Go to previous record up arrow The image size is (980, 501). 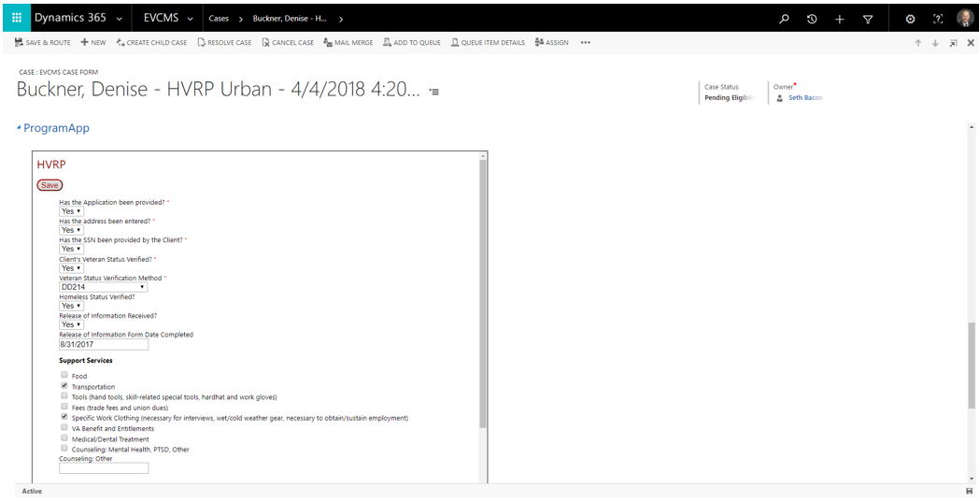point(918,43)
